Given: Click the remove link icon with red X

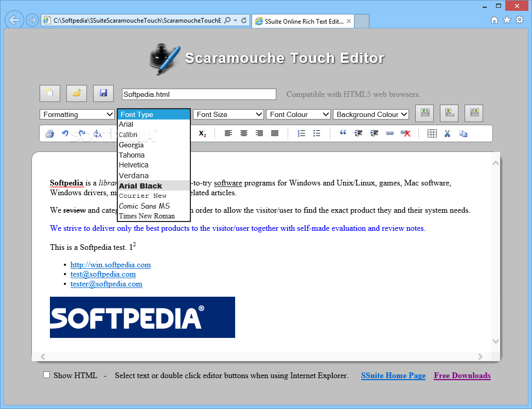Looking at the screenshot, I should pos(405,133).
